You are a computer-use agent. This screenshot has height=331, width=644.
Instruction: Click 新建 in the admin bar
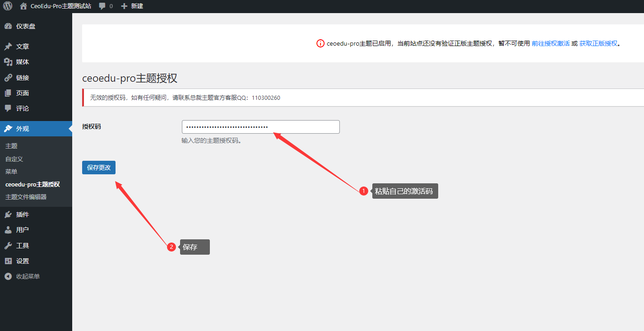(137, 6)
